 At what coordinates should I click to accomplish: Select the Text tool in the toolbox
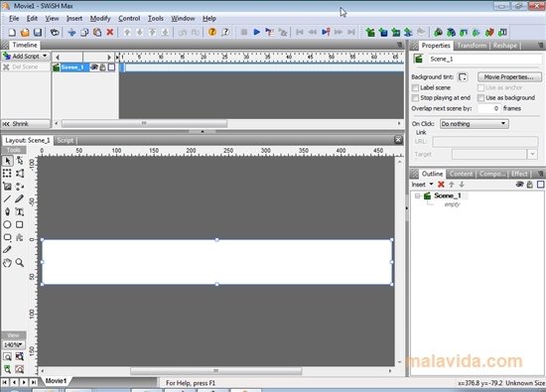point(20,211)
